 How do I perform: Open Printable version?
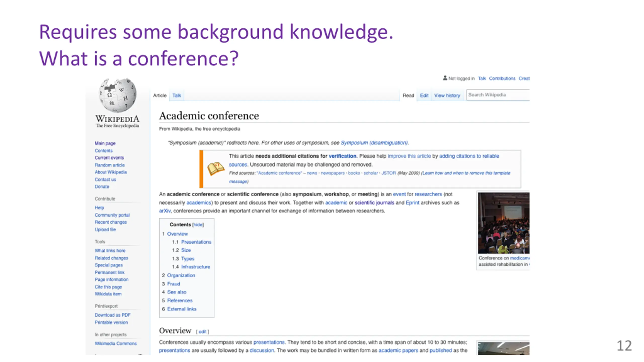111,322
